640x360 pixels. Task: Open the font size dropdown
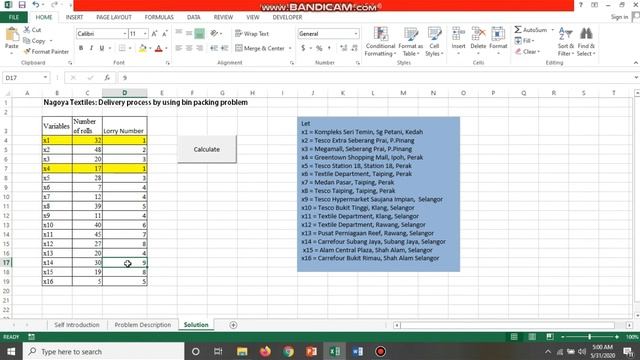[x=145, y=33]
